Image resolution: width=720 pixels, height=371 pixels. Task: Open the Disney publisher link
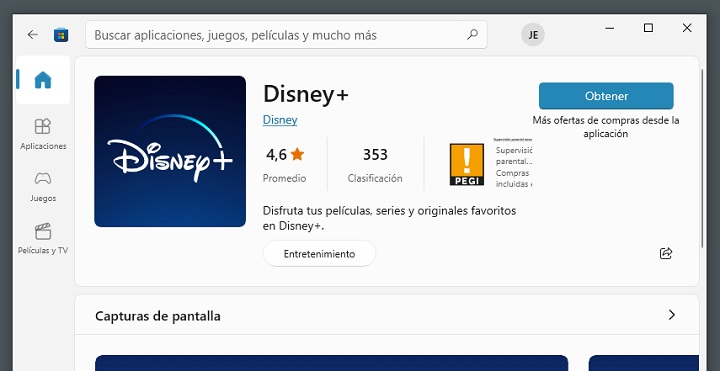click(x=280, y=120)
